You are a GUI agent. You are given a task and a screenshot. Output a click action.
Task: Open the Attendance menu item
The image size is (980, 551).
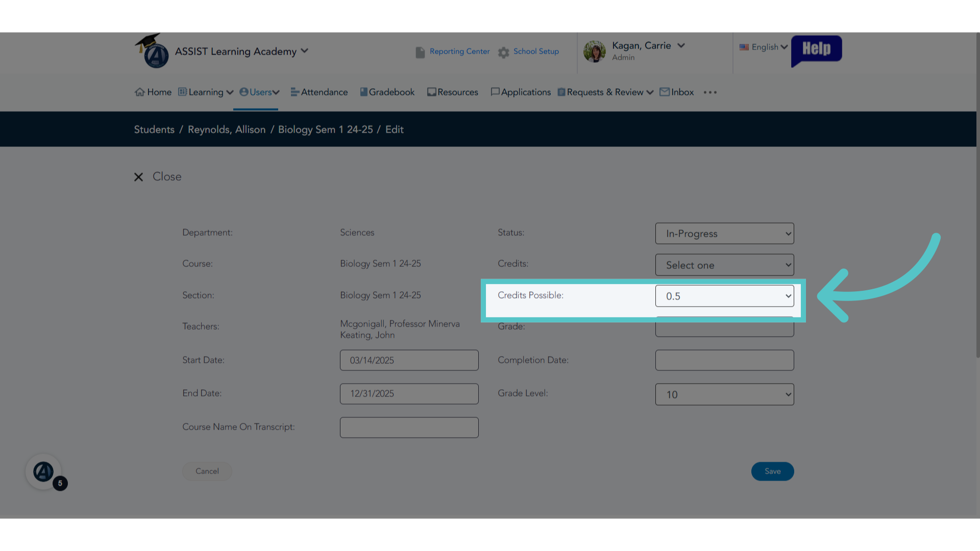click(x=320, y=92)
